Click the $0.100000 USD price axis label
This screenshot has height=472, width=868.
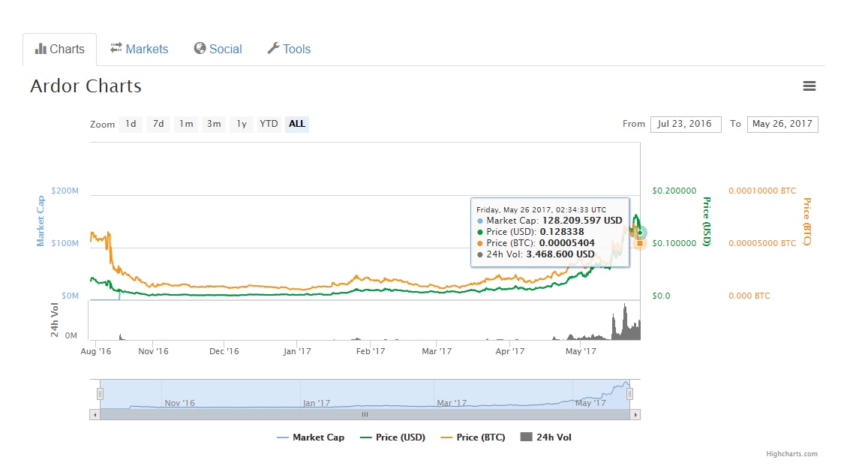pyautogui.click(x=674, y=244)
